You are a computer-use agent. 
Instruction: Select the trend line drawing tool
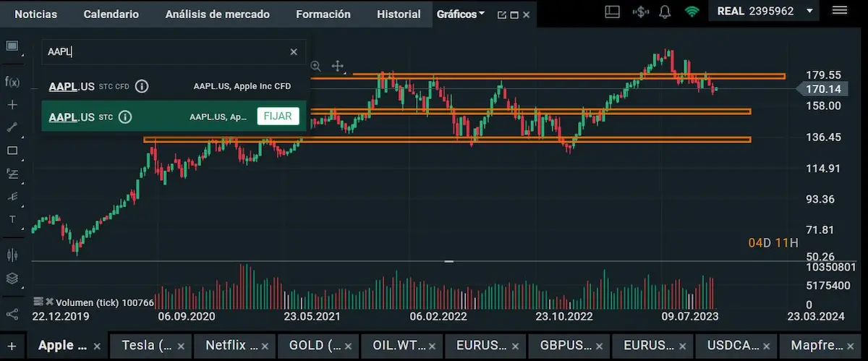[12, 127]
